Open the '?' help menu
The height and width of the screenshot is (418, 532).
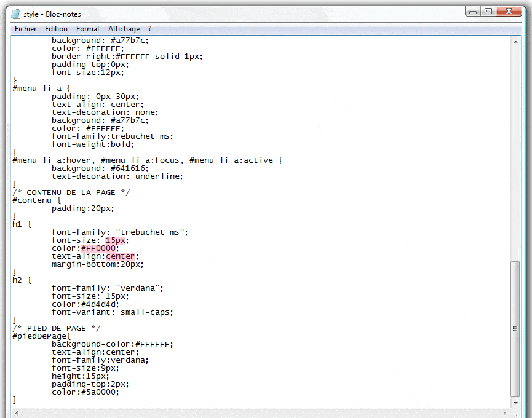[x=148, y=28]
